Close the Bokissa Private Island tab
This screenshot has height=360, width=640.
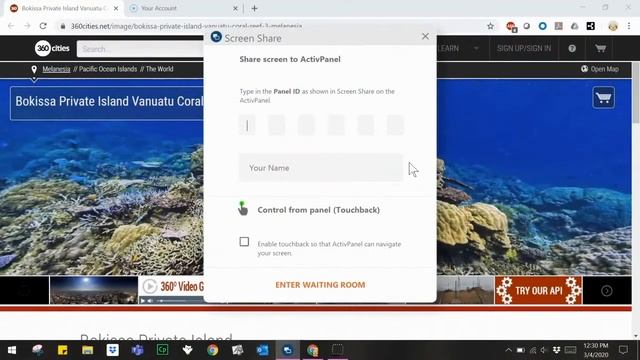116,8
